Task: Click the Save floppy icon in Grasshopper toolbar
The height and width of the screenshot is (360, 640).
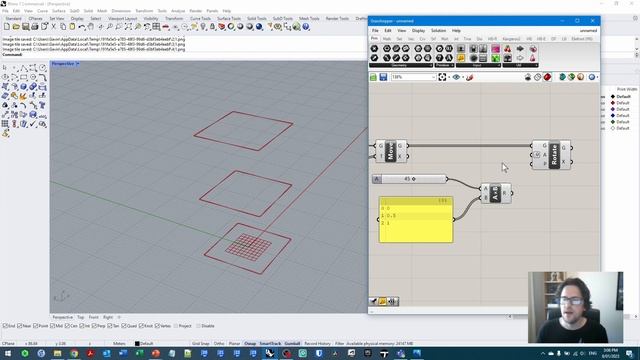Action: tap(383, 77)
